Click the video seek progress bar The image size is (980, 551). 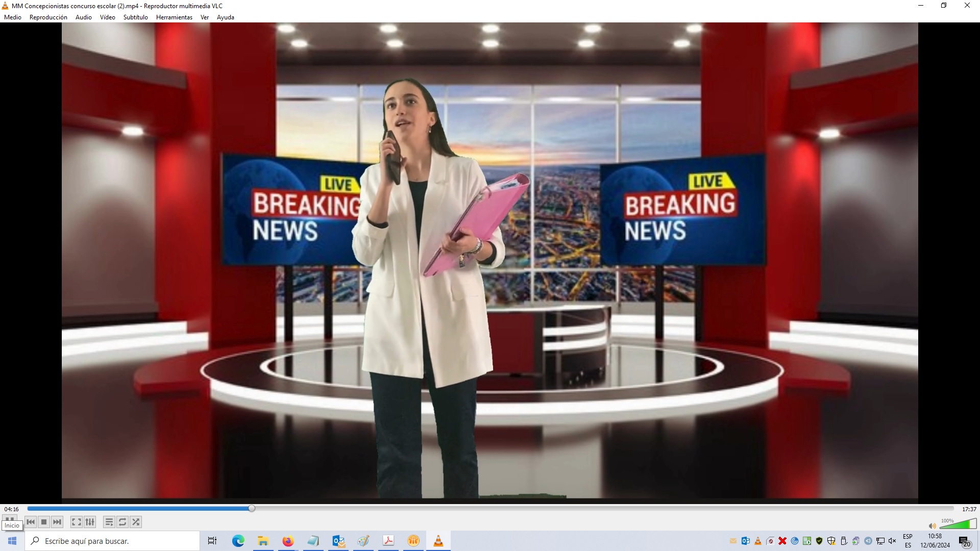[490, 509]
